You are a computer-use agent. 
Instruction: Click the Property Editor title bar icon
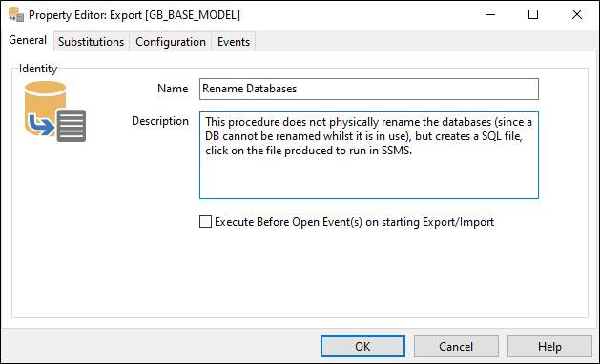tap(16, 14)
